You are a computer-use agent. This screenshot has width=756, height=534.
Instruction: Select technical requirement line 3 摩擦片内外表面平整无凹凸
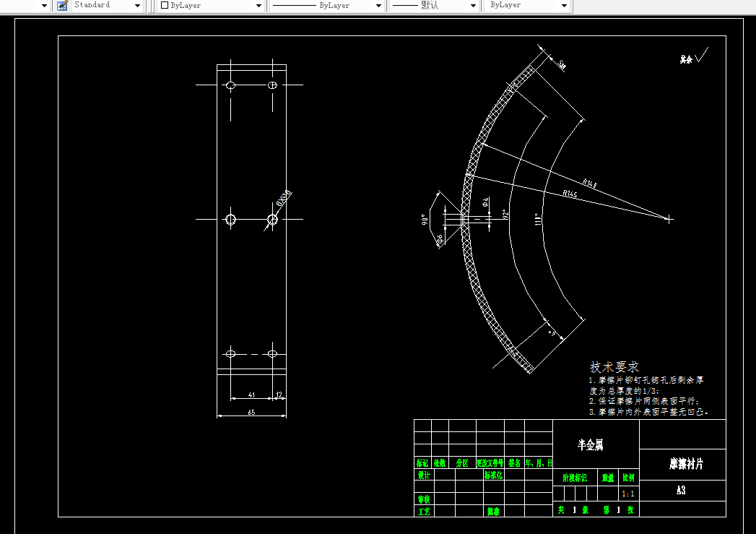(x=648, y=412)
